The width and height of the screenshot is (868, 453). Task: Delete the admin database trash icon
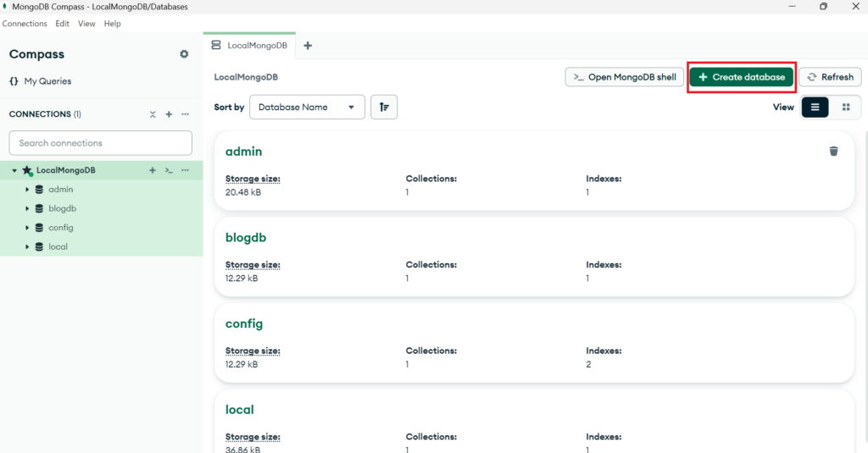tap(834, 151)
